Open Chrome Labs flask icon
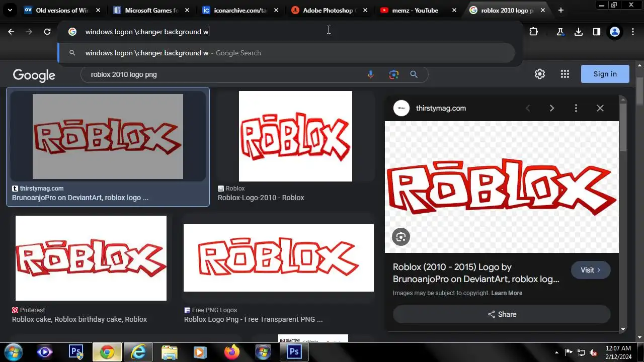This screenshot has height=362, width=644. click(560, 32)
